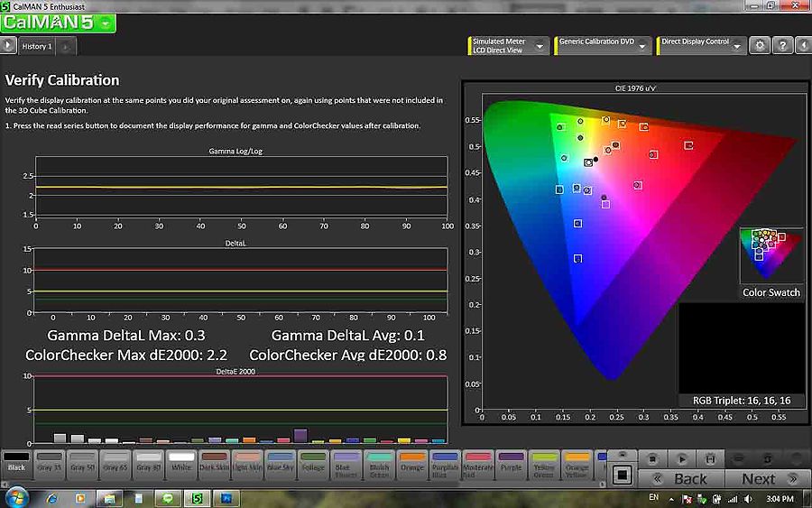This screenshot has width=812, height=508.
Task: Select the Dark Skin color patch
Action: [x=215, y=462]
